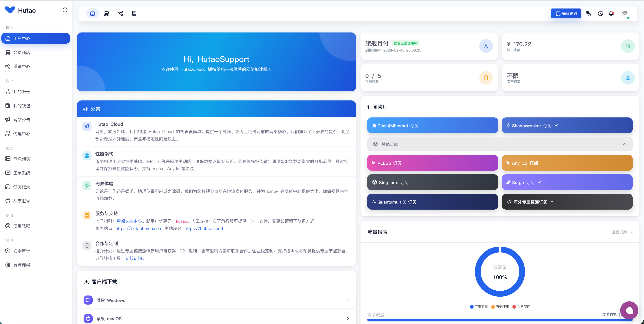The width and height of the screenshot is (644, 324).
Task: Click the chart icon on bandwidth card
Action: click(628, 78)
